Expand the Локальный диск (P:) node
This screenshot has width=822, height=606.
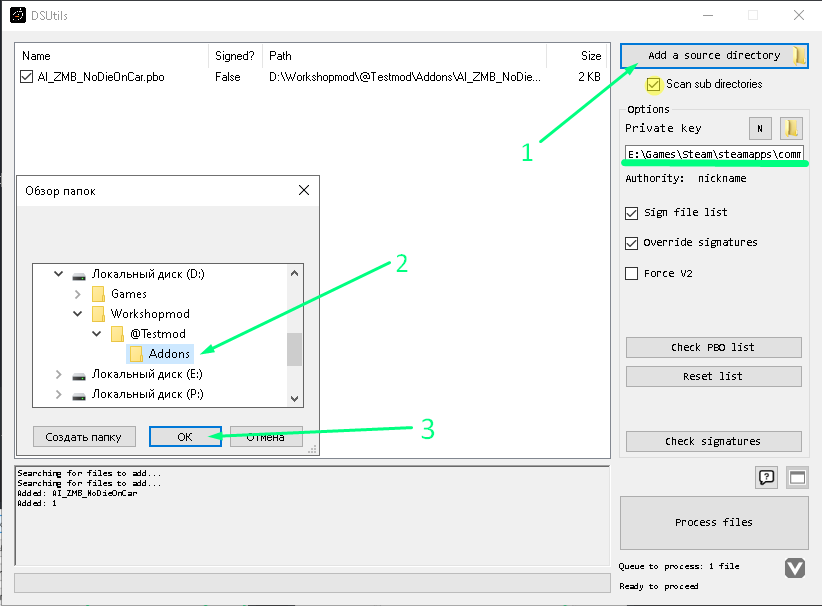point(59,394)
